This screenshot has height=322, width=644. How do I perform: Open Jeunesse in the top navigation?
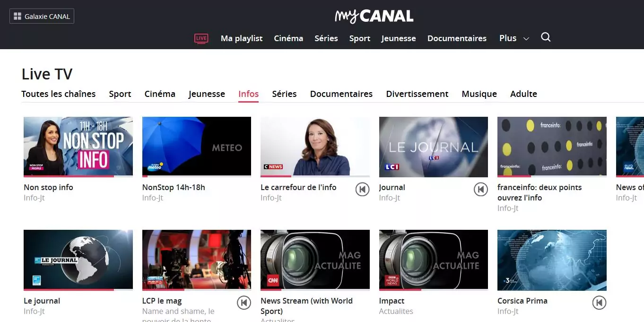click(x=399, y=39)
